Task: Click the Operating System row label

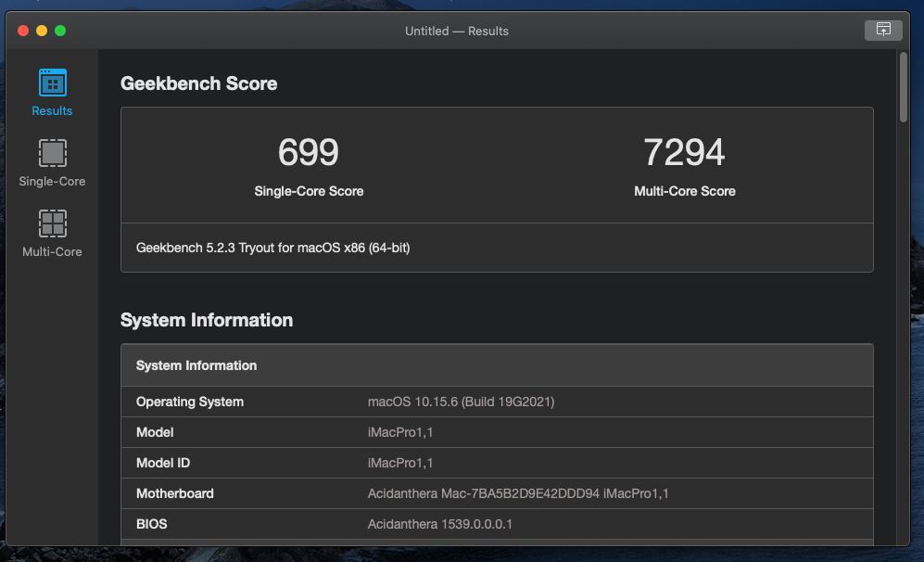Action: pyautogui.click(x=190, y=402)
